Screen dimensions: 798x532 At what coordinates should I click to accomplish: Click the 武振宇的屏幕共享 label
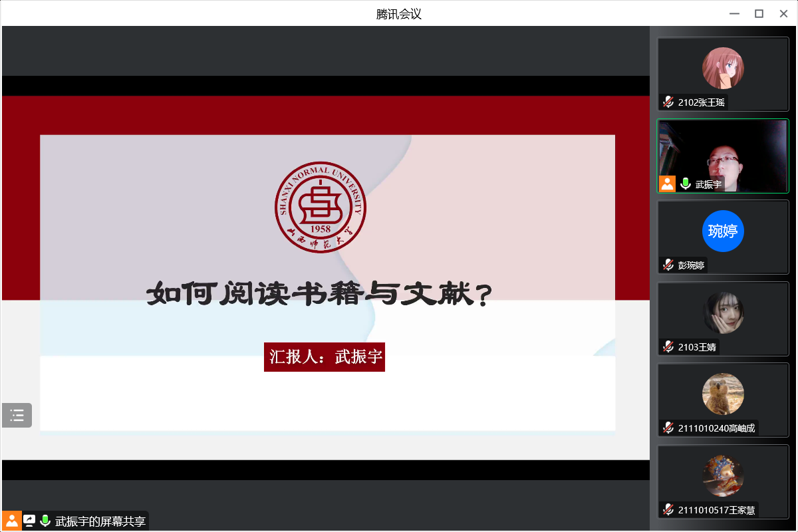coord(100,521)
